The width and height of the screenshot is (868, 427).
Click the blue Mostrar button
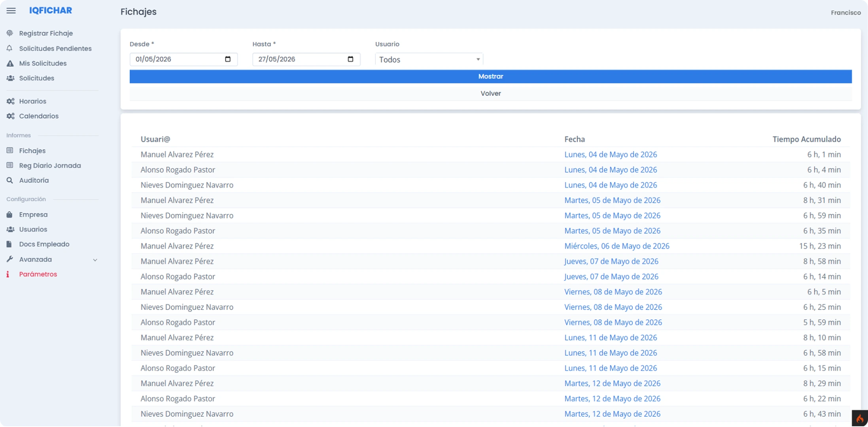490,77
